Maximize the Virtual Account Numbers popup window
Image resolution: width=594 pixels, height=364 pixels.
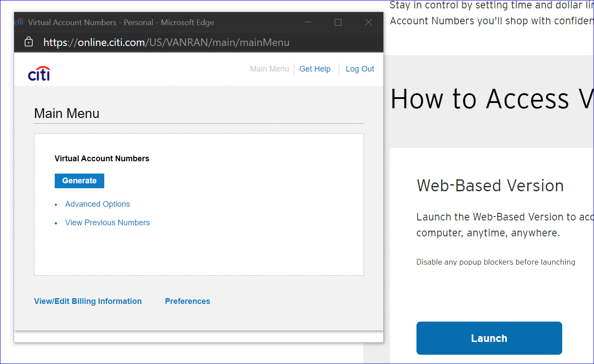(338, 22)
